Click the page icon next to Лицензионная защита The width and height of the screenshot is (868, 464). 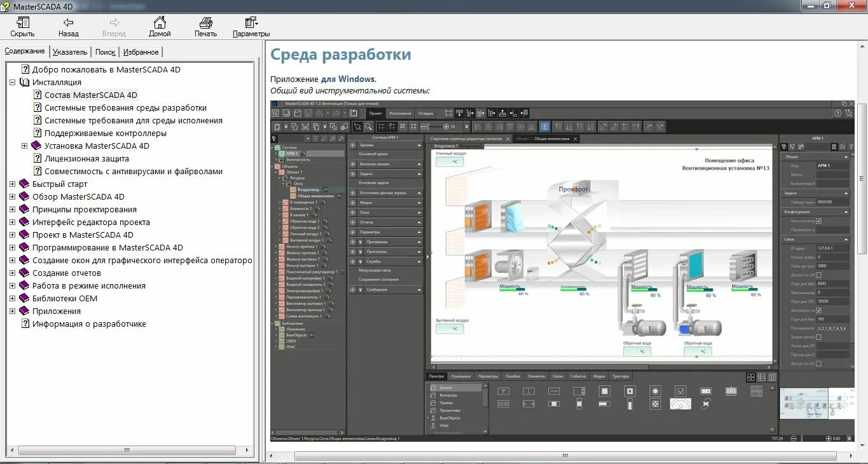38,158
